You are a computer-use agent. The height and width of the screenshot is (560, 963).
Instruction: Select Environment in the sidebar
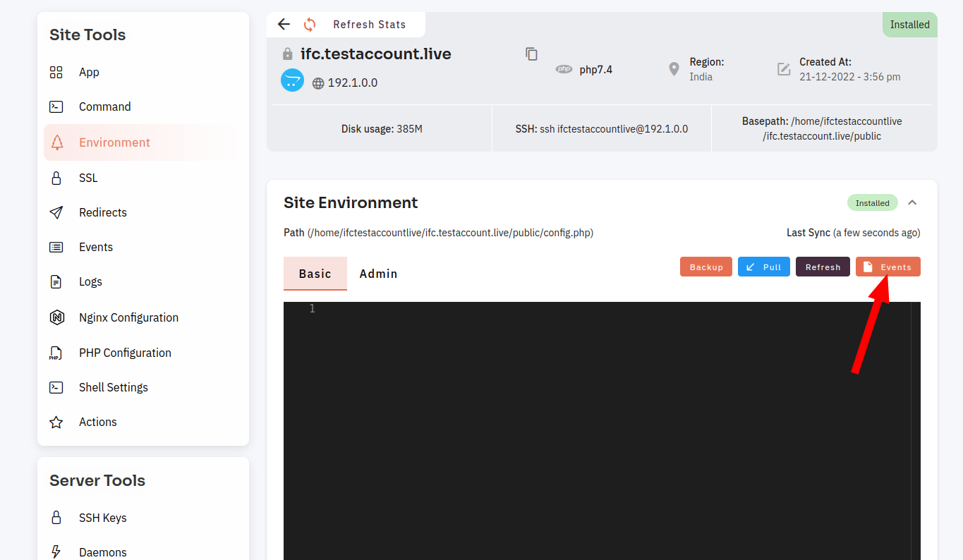pyautogui.click(x=144, y=142)
